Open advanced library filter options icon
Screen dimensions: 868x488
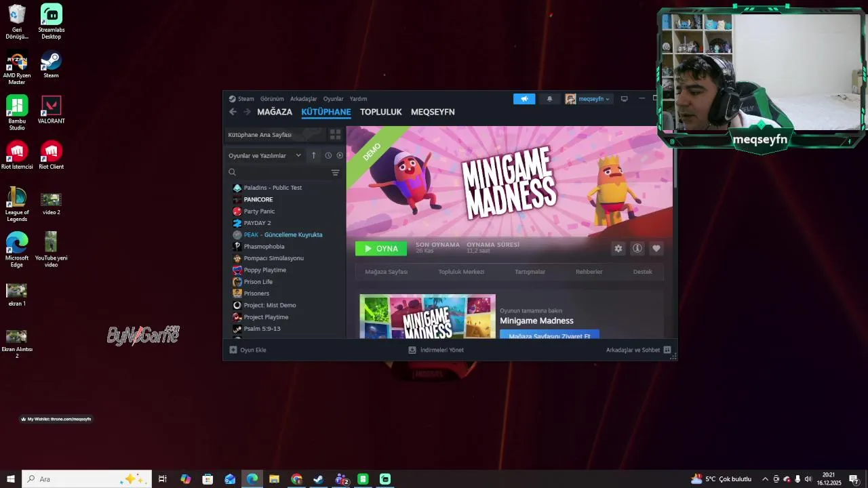(x=335, y=173)
